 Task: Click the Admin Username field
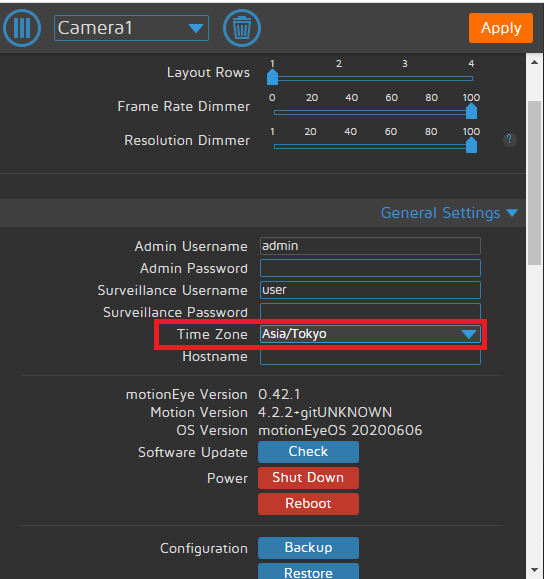370,246
